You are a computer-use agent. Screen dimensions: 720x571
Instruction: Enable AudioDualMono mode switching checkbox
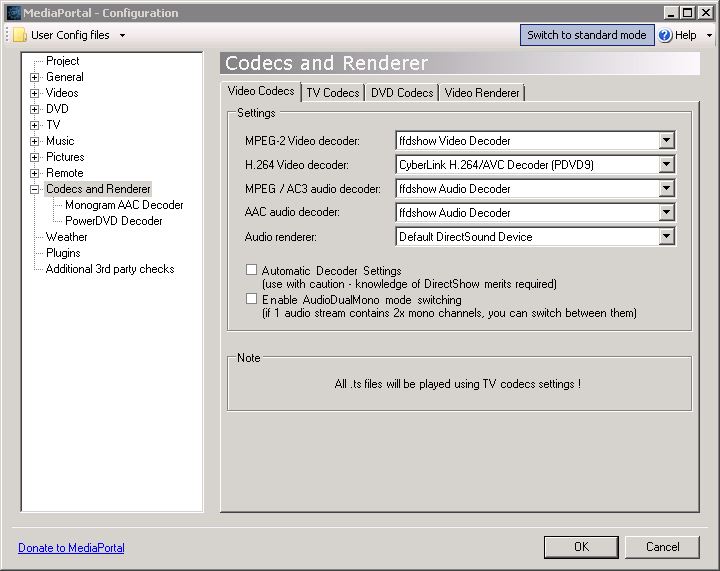point(251,299)
